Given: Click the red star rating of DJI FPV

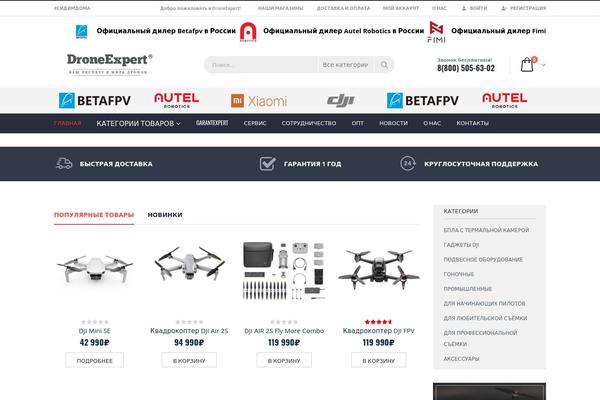Looking at the screenshot, I should point(378,322).
